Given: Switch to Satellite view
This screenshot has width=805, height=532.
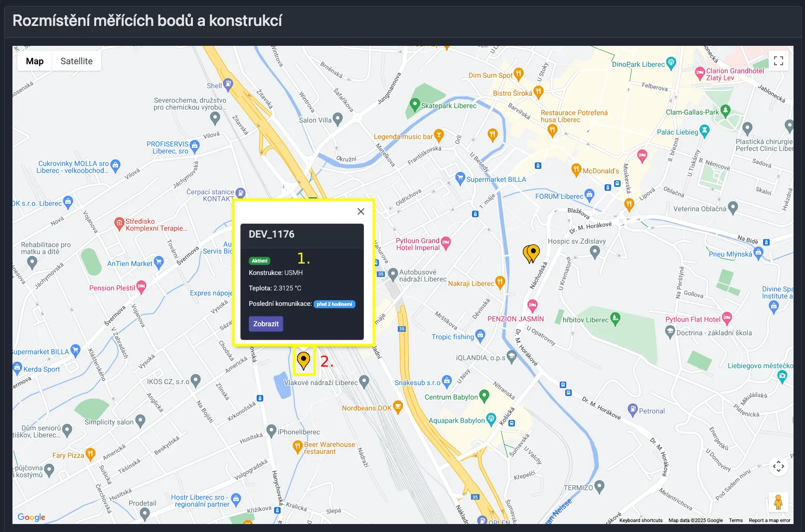Looking at the screenshot, I should tap(76, 60).
